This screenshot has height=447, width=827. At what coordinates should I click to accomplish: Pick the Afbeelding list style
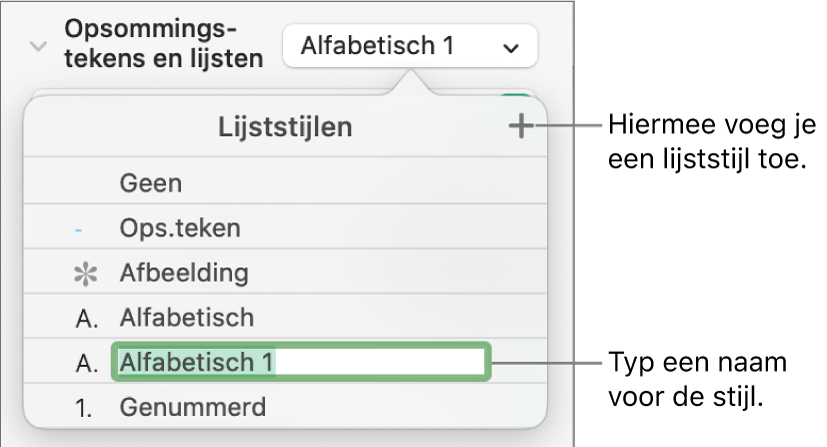pos(184,273)
